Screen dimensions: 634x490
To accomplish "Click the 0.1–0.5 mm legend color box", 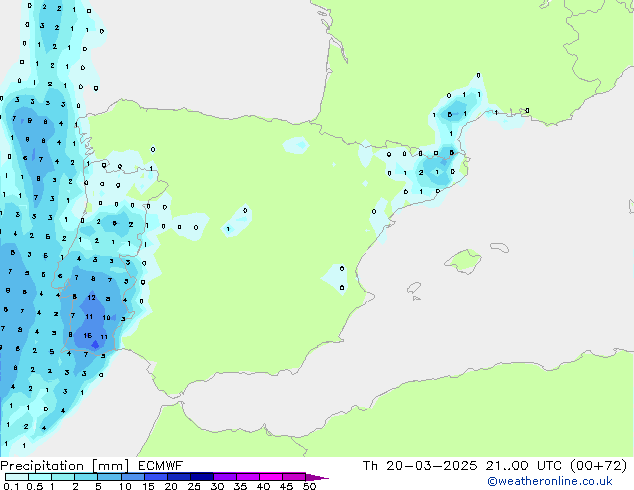I will [17, 477].
